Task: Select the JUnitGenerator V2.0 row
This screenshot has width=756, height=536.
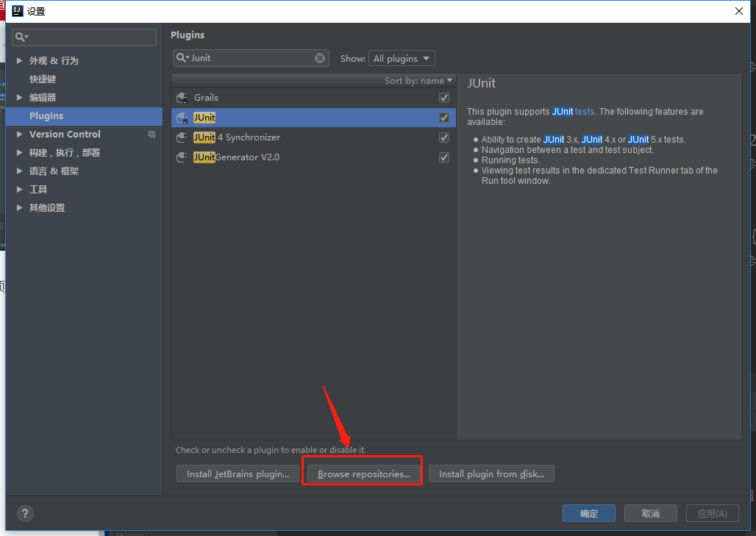Action: [x=313, y=157]
